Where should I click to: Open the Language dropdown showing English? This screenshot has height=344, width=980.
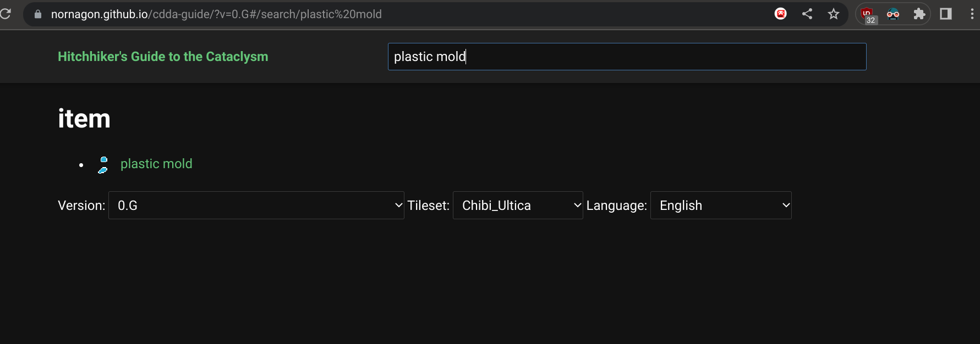(721, 205)
